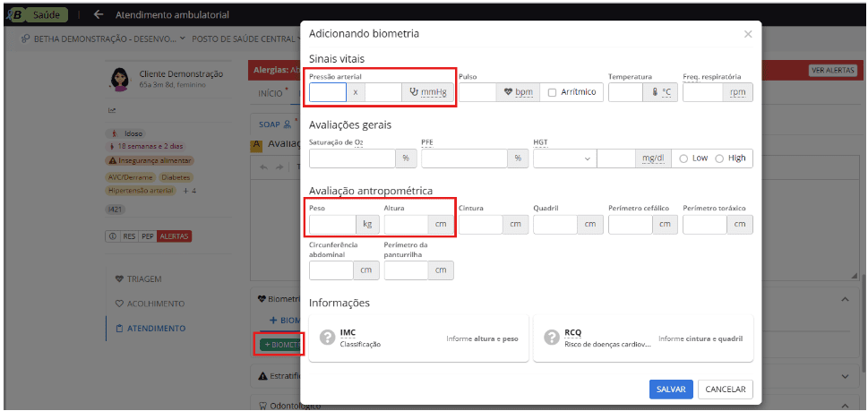Click the CANCELAR button

726,390
